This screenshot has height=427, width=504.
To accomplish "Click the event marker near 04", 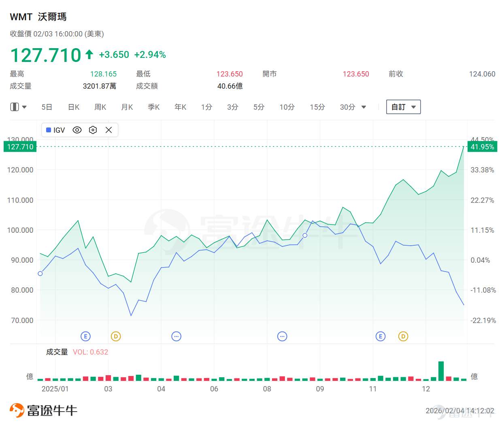I will (177, 336).
